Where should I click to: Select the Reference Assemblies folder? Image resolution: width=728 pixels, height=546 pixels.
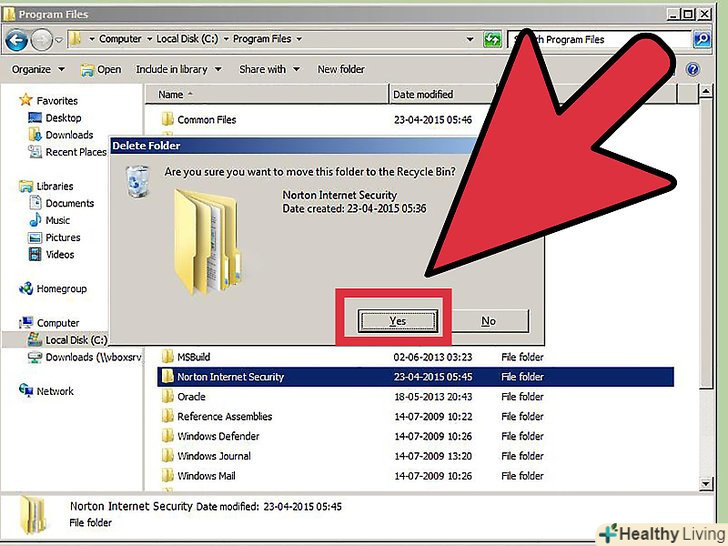pyautogui.click(x=224, y=416)
